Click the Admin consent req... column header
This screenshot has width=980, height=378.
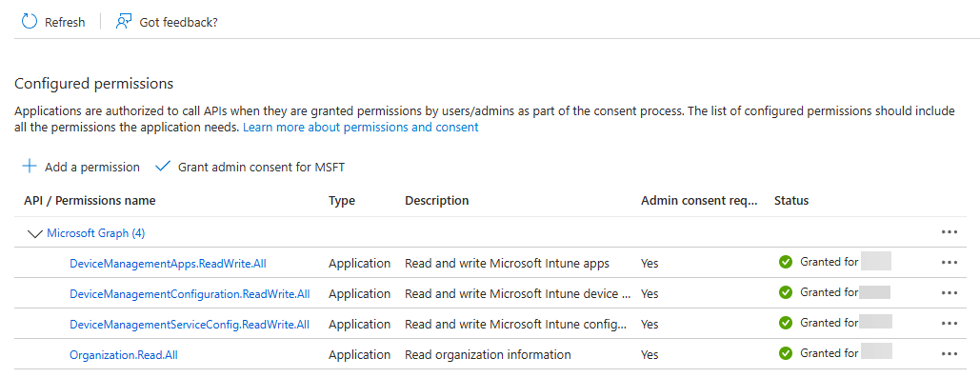[699, 201]
